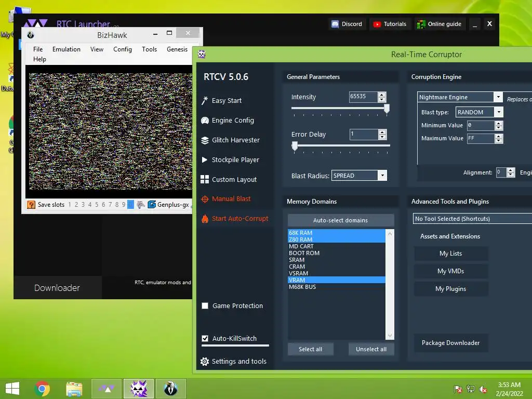Increase the Alignment spinner value
Image resolution: width=532 pixels, height=399 pixels.
point(511,170)
